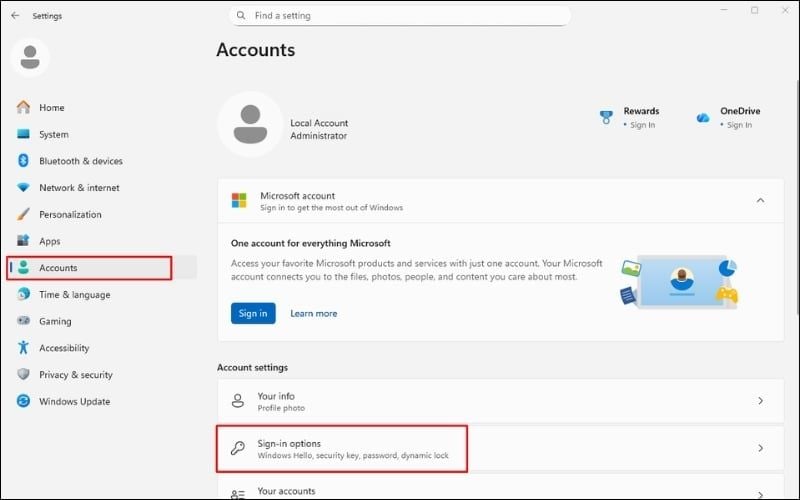
Task: Click the Account settings heading
Action: [x=253, y=367]
